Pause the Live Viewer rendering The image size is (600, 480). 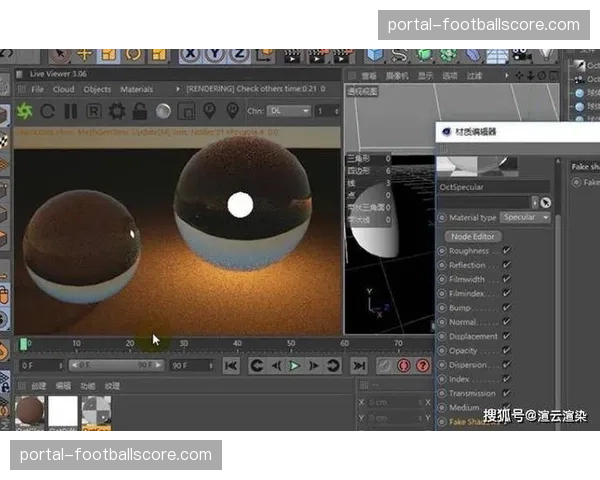coord(70,112)
